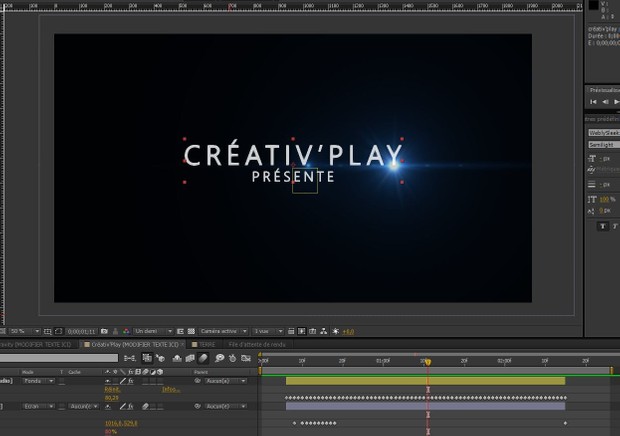Toggle preserve transparency box on Ecran layer
620x436 pixels.
tap(62, 406)
